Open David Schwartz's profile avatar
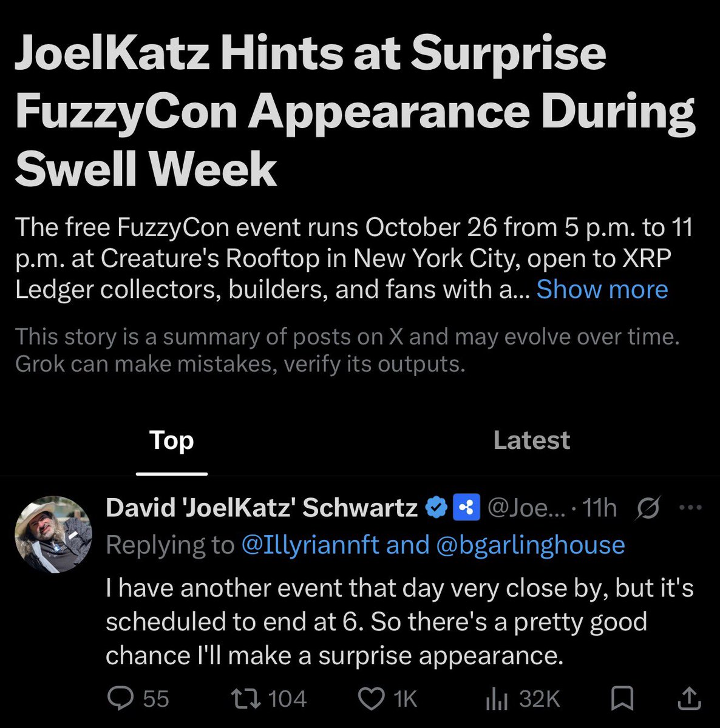720x728 pixels. pyautogui.click(x=53, y=535)
